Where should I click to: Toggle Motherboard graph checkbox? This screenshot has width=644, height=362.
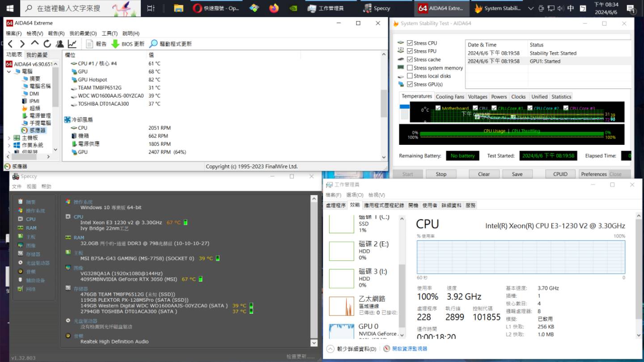pyautogui.click(x=438, y=108)
